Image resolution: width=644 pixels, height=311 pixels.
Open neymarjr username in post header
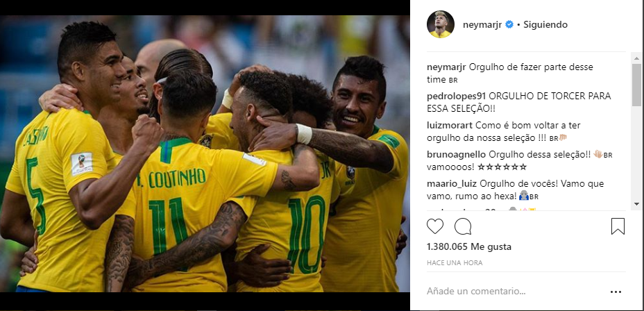[482, 24]
